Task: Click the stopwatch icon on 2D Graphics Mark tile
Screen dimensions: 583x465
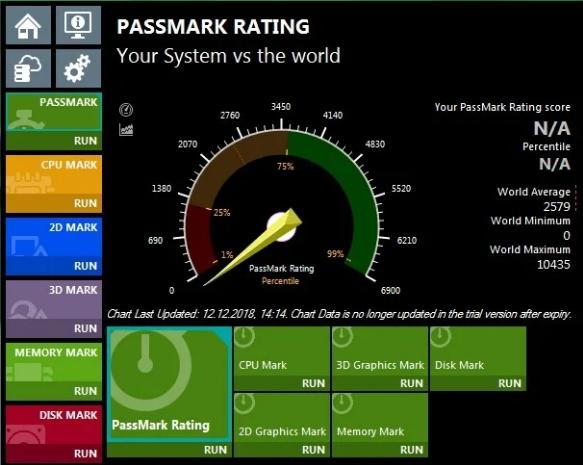Action: click(244, 403)
